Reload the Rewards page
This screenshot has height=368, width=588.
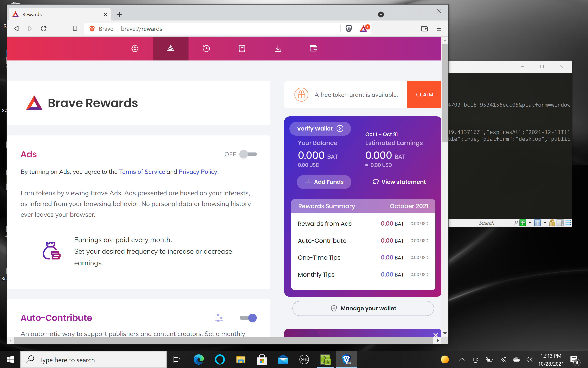pyautogui.click(x=44, y=29)
